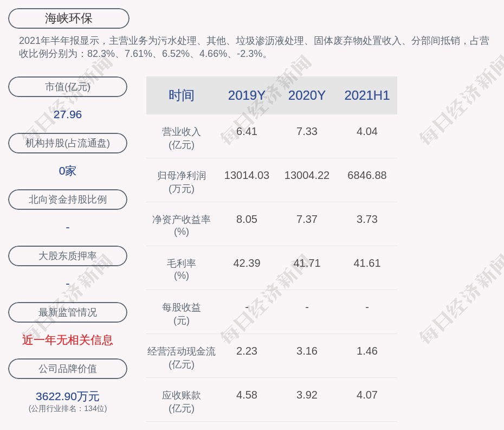Image resolution: width=504 pixels, height=430 pixels.
Task: Select the 2021H1 net profit value 6846.88
Action: (x=367, y=176)
